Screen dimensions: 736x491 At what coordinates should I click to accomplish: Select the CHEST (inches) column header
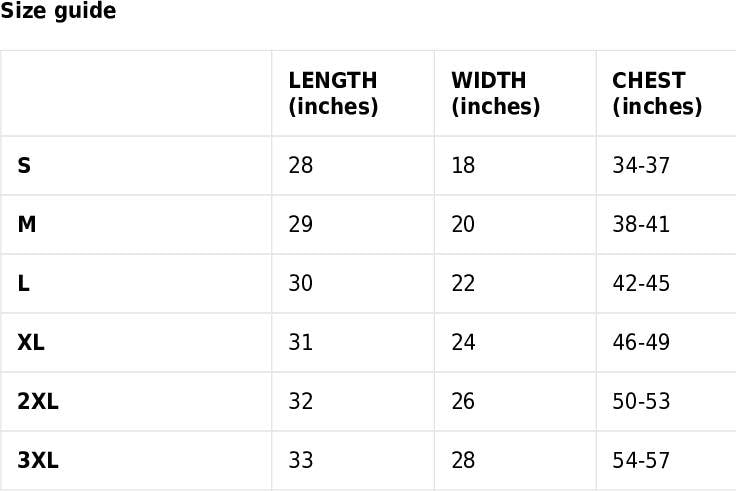pyautogui.click(x=657, y=93)
